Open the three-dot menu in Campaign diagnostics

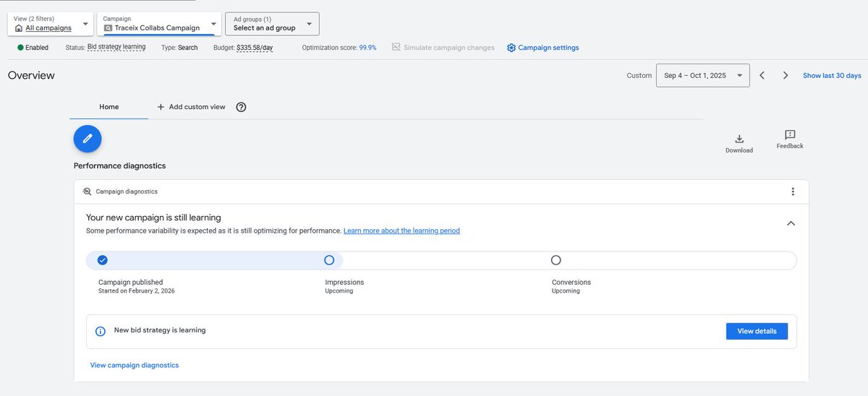tap(793, 191)
